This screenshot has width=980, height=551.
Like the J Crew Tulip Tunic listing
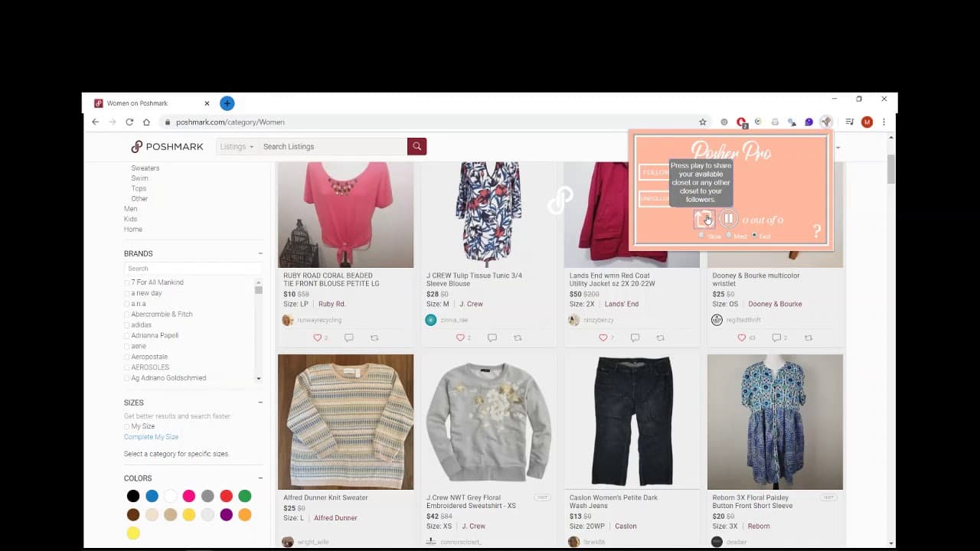pyautogui.click(x=461, y=337)
